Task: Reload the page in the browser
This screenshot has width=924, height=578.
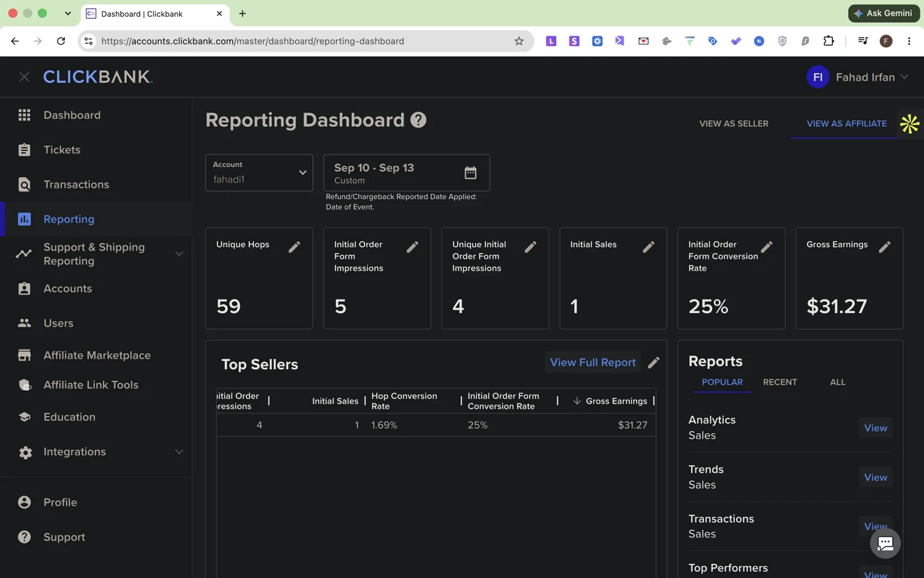Action: coord(61,41)
